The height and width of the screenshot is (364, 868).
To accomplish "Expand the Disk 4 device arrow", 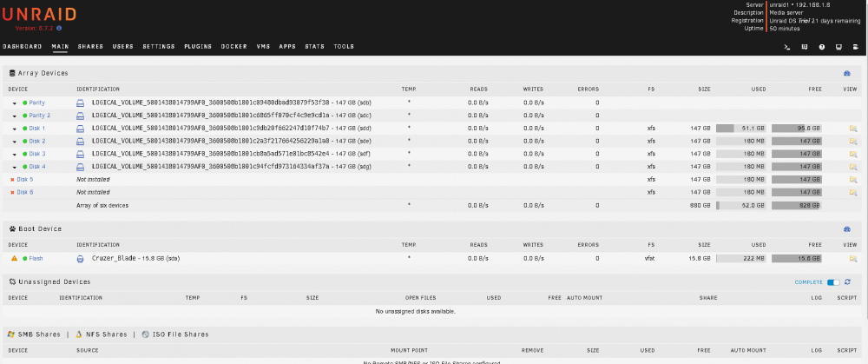I will click(x=15, y=167).
